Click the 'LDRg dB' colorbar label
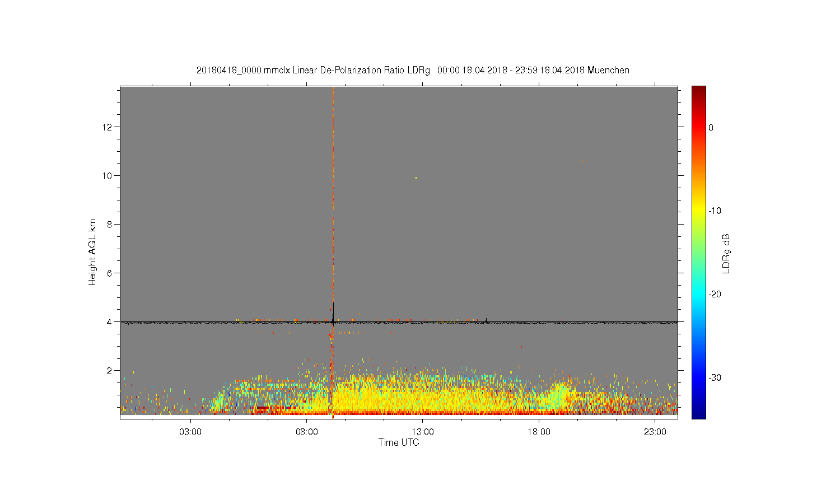This screenshot has width=840, height=504. click(726, 253)
